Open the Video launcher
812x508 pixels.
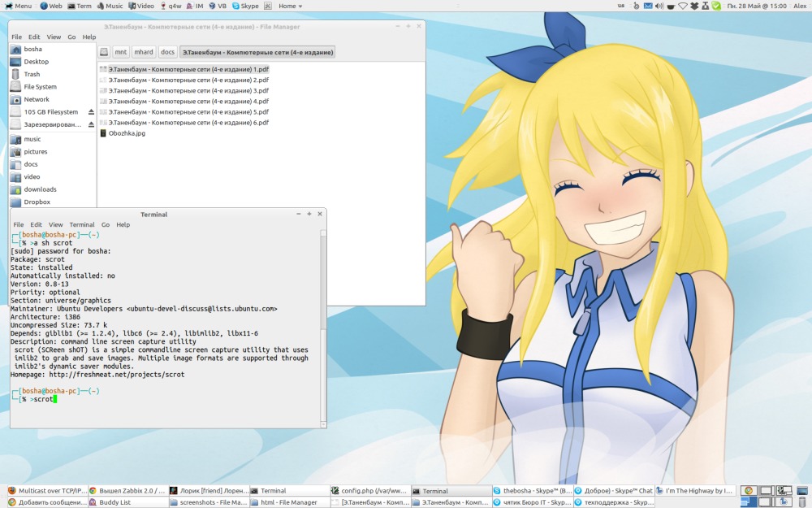click(x=141, y=6)
